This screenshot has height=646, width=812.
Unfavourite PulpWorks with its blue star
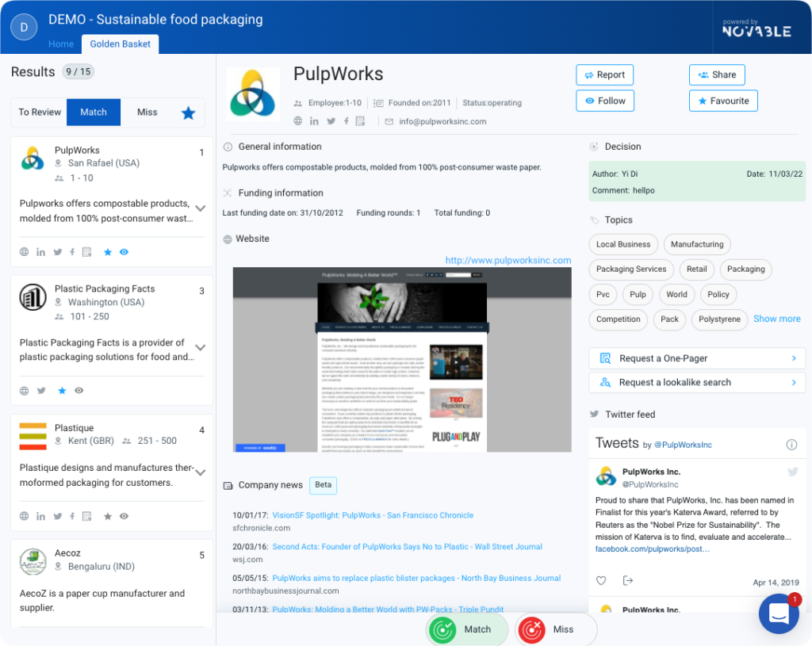click(x=108, y=252)
